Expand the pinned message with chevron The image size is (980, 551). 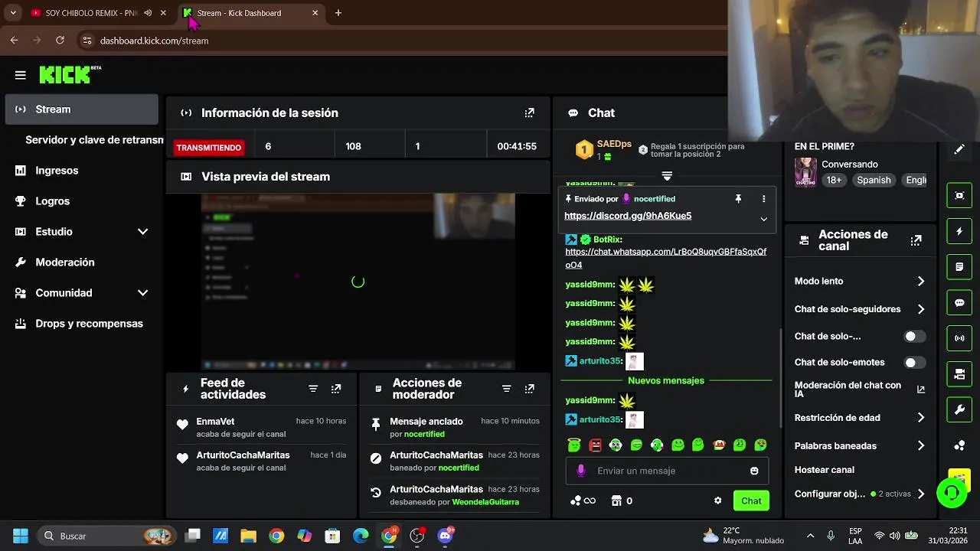(x=763, y=219)
